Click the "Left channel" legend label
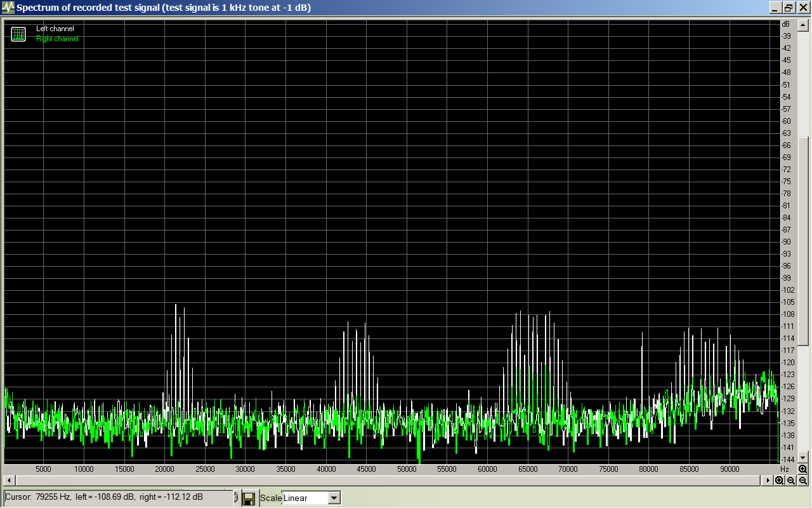This screenshot has height=508, width=812. point(55,29)
